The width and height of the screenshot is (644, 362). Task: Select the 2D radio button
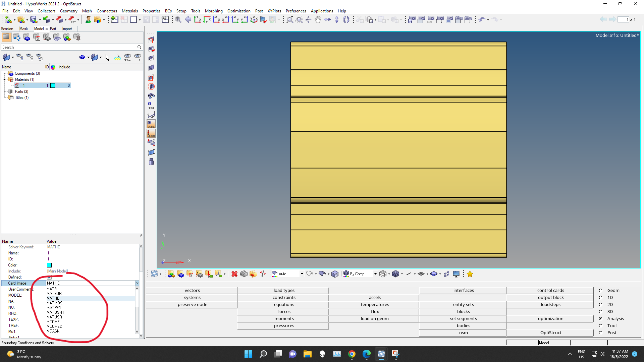tap(601, 304)
